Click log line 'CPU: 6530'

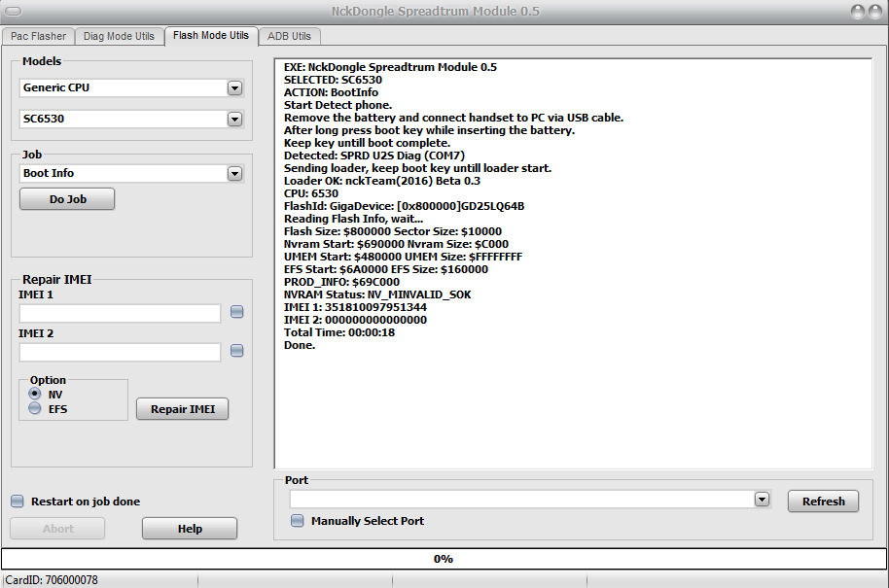(x=311, y=193)
